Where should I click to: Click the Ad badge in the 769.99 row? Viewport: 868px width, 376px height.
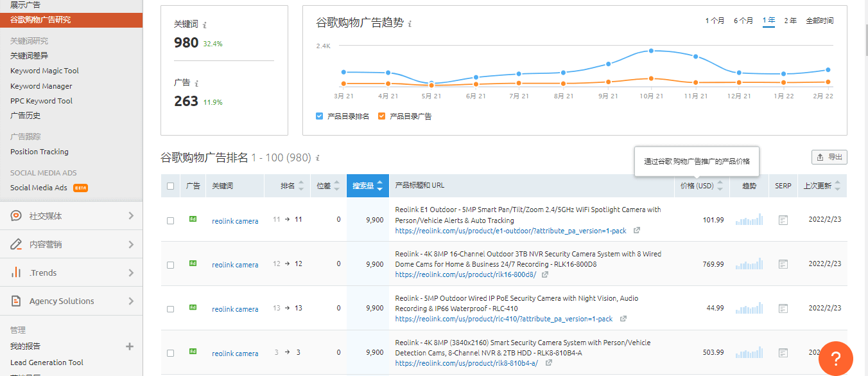point(193,264)
